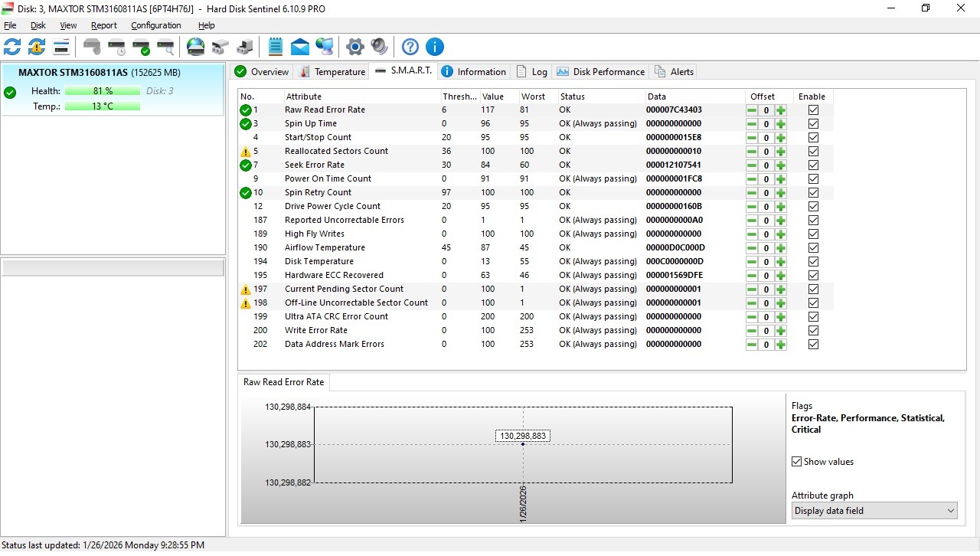Screen dimensions: 980x556
Task: Click the speaker sound toolbar icon
Action: click(x=379, y=47)
